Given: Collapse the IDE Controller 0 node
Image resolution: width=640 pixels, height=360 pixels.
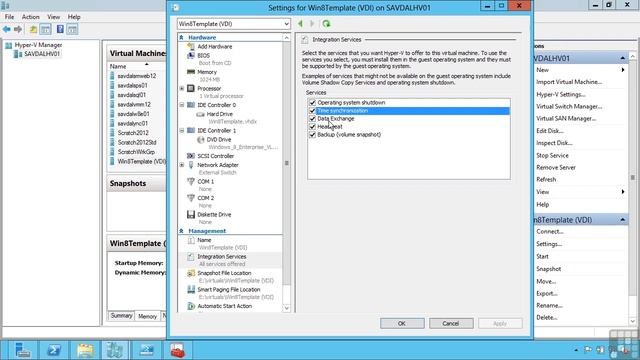Looking at the screenshot, I should click(x=182, y=105).
